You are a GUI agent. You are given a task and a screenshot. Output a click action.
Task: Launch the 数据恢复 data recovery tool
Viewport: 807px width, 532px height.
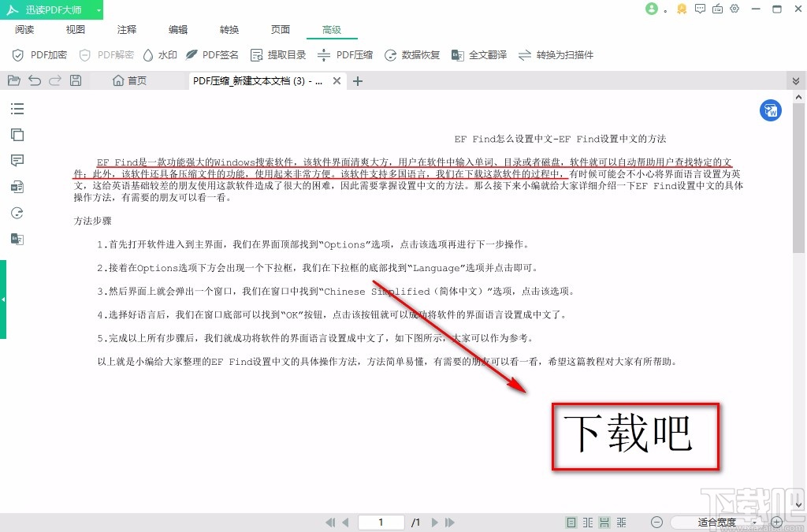[x=412, y=55]
